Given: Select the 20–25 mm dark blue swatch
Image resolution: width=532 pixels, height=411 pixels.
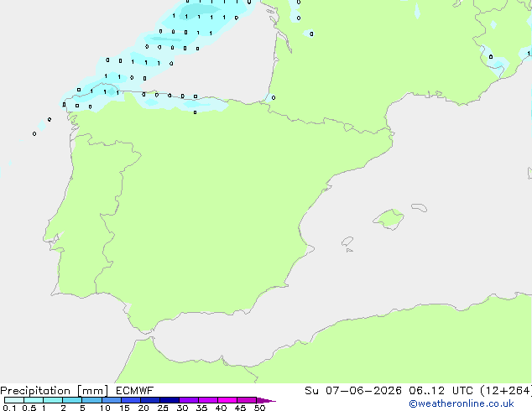Looking at the screenshot, I should [x=149, y=400].
